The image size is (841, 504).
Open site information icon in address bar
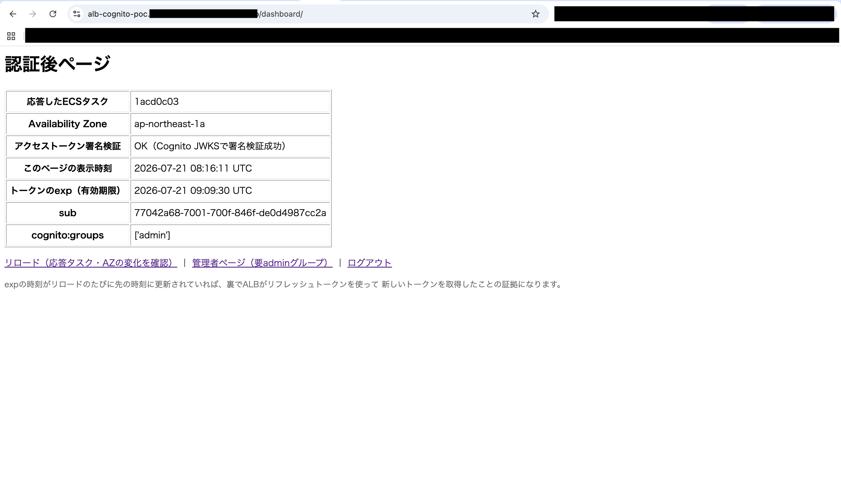click(77, 14)
